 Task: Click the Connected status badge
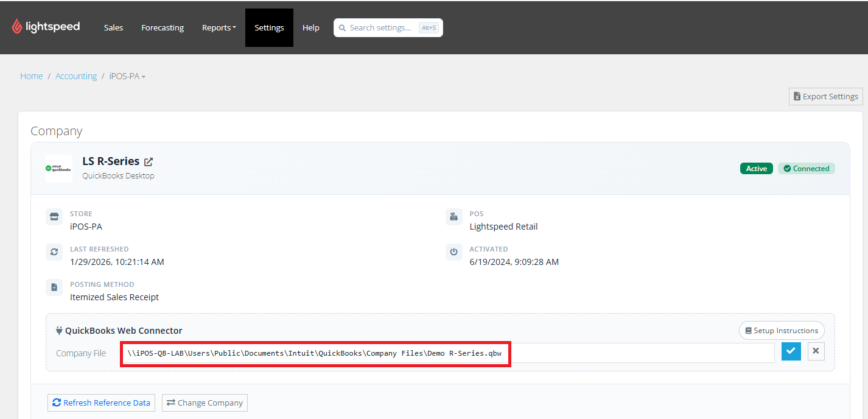[807, 169]
